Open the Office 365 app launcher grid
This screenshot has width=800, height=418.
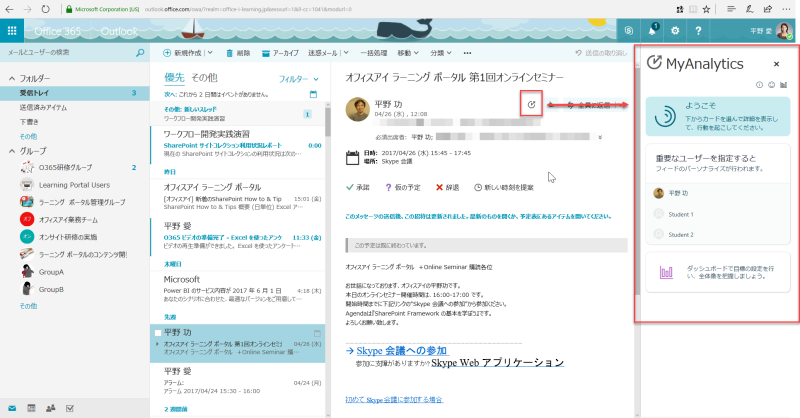(12, 31)
